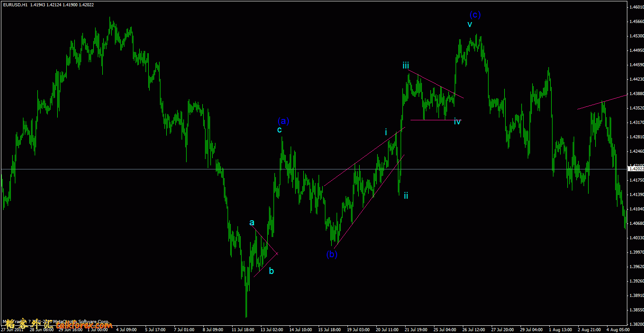
Task: Select the blue (a) wave label
Action: [283, 121]
